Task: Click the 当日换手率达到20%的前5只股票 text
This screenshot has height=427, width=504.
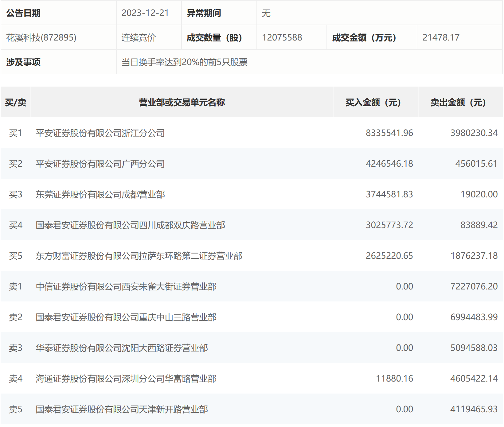Action: [185, 62]
